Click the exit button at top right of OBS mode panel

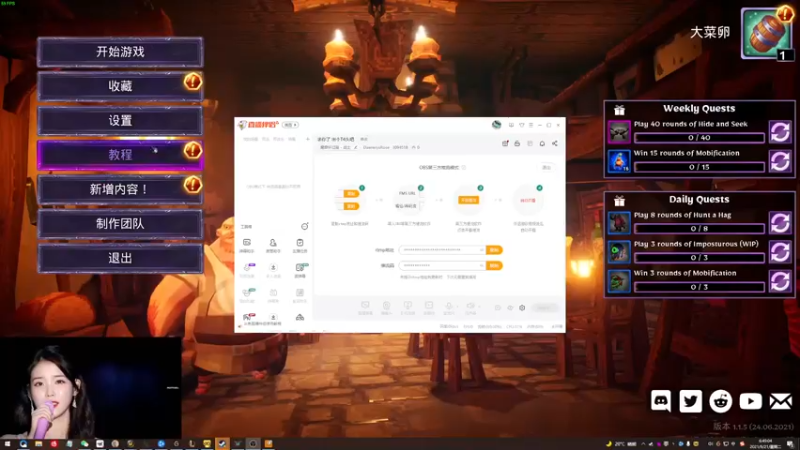[x=546, y=167]
